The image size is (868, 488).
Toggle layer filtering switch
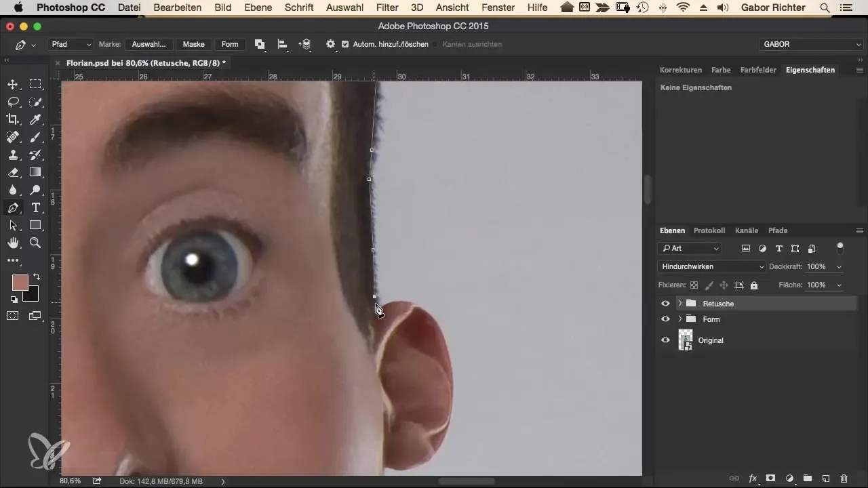tap(840, 247)
